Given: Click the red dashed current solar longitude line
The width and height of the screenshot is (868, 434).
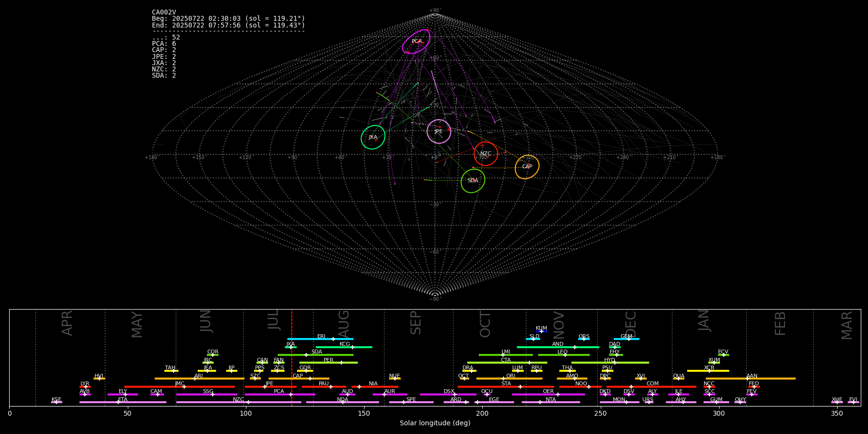Looking at the screenshot, I should [x=291, y=357].
